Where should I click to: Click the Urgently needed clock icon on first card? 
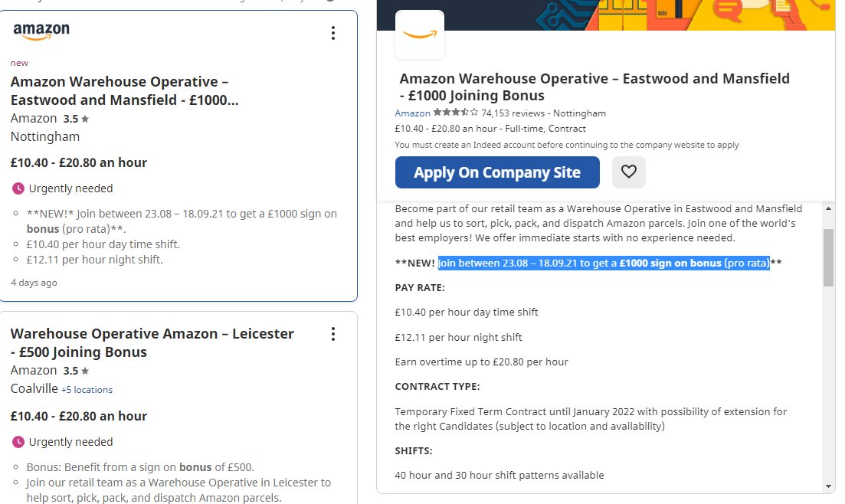tap(18, 188)
